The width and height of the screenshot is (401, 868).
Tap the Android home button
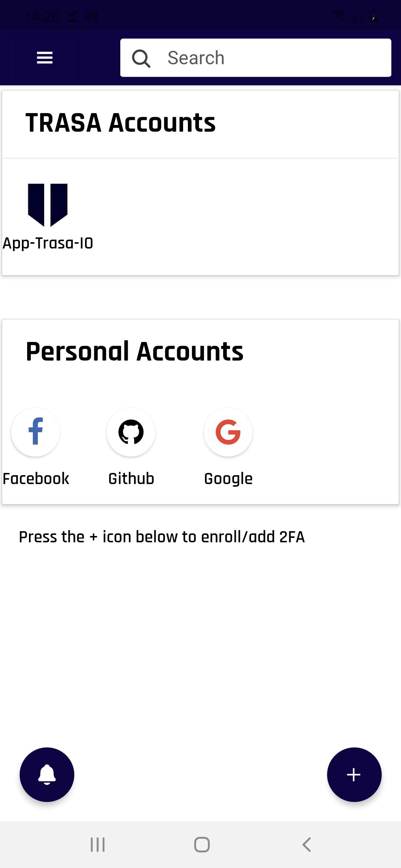[202, 845]
